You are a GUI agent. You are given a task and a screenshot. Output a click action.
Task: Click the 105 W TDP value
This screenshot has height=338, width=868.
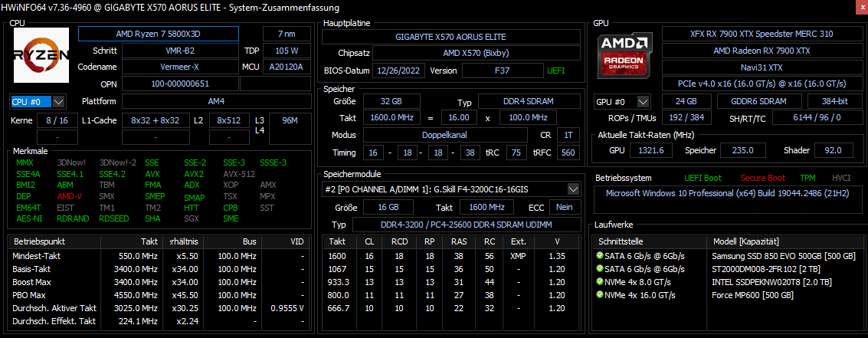tap(287, 51)
